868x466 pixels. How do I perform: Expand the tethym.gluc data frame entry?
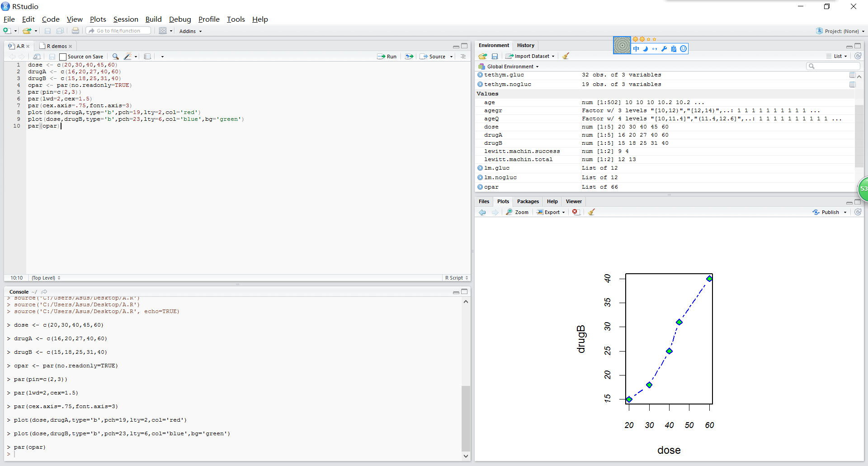click(x=480, y=75)
